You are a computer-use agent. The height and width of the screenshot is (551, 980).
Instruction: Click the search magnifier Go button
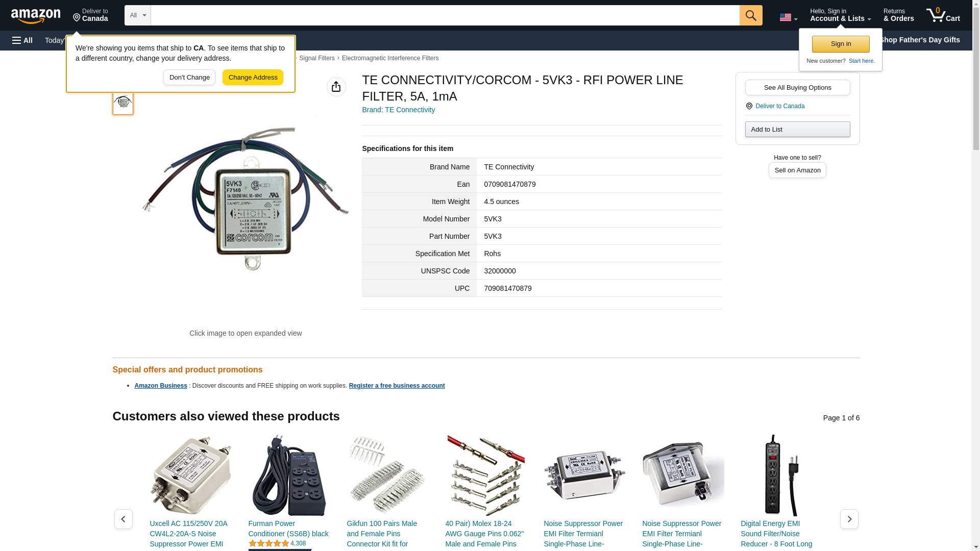pos(750,15)
